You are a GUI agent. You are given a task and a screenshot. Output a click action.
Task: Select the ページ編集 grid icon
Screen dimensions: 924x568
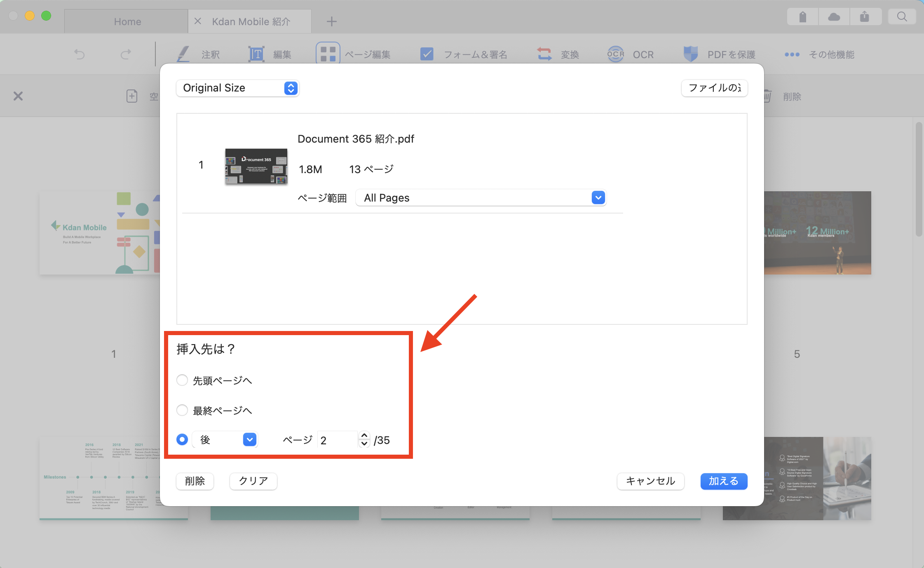point(328,54)
